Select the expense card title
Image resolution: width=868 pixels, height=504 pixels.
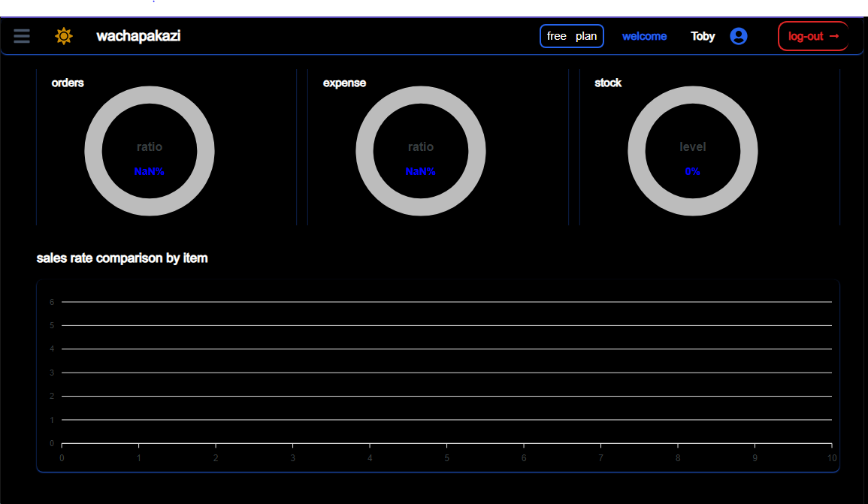point(344,83)
